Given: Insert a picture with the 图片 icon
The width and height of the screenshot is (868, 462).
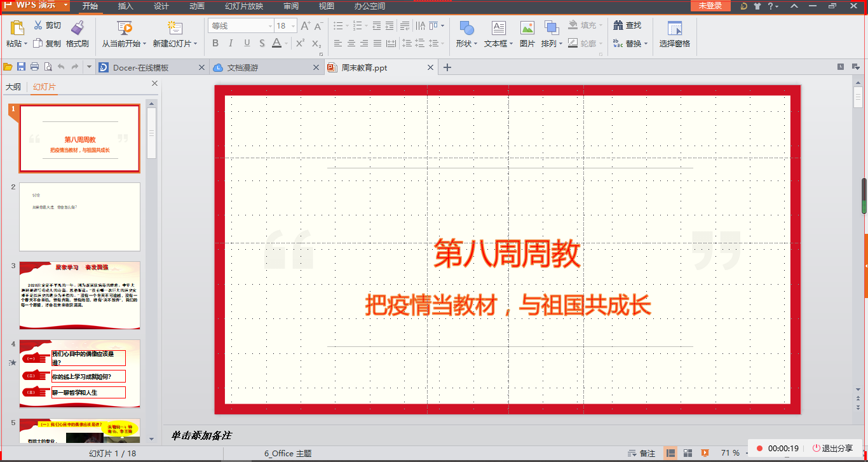Looking at the screenshot, I should click(x=527, y=29).
